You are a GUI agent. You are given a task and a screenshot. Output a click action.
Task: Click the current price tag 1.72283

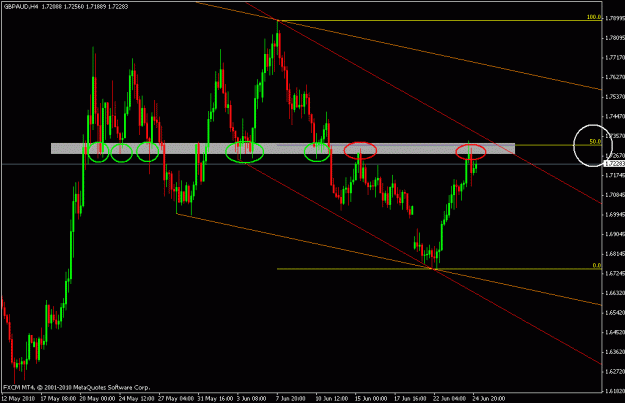[615, 164]
